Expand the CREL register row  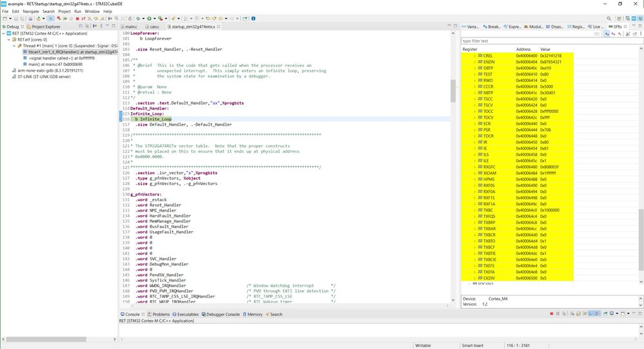pyautogui.click(x=475, y=55)
